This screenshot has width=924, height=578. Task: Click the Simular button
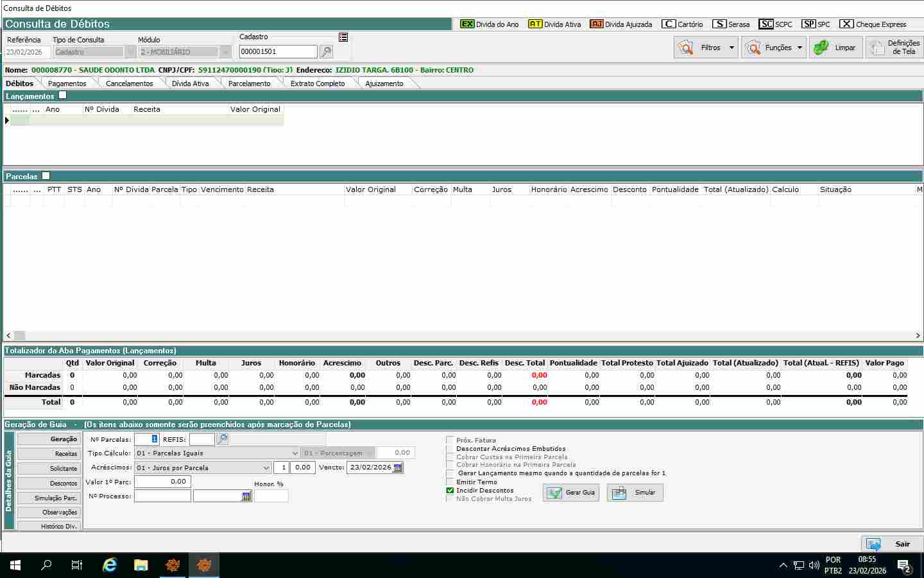point(635,493)
